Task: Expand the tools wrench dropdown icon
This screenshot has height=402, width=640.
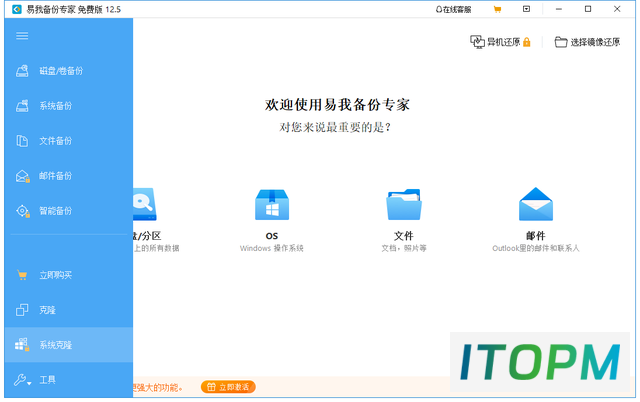Action: pos(22,380)
